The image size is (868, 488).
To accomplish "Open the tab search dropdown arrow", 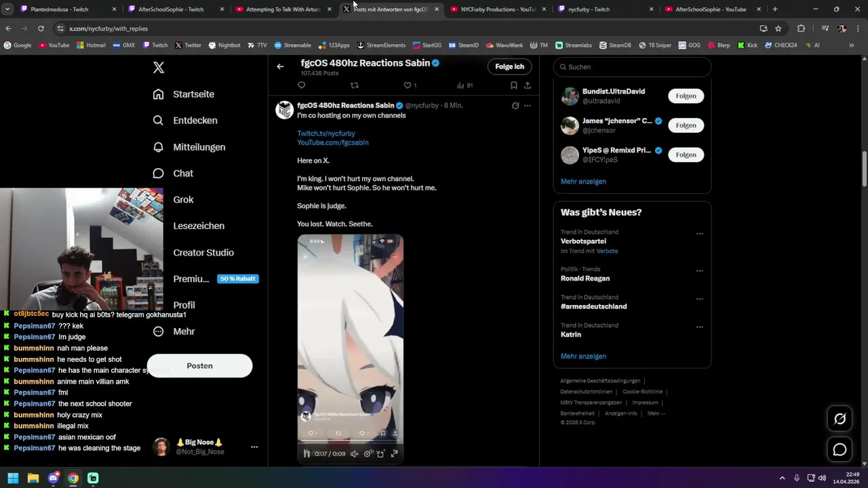I will coord(7,9).
